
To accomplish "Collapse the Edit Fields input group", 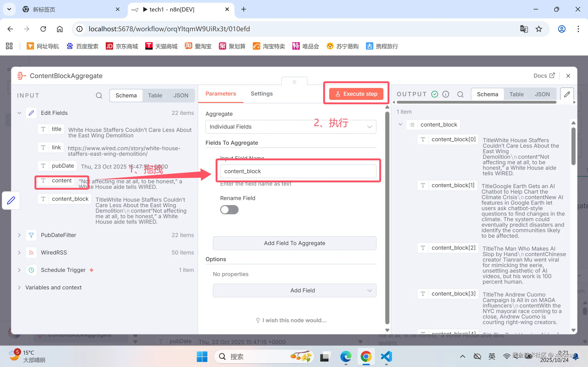I will click(19, 113).
